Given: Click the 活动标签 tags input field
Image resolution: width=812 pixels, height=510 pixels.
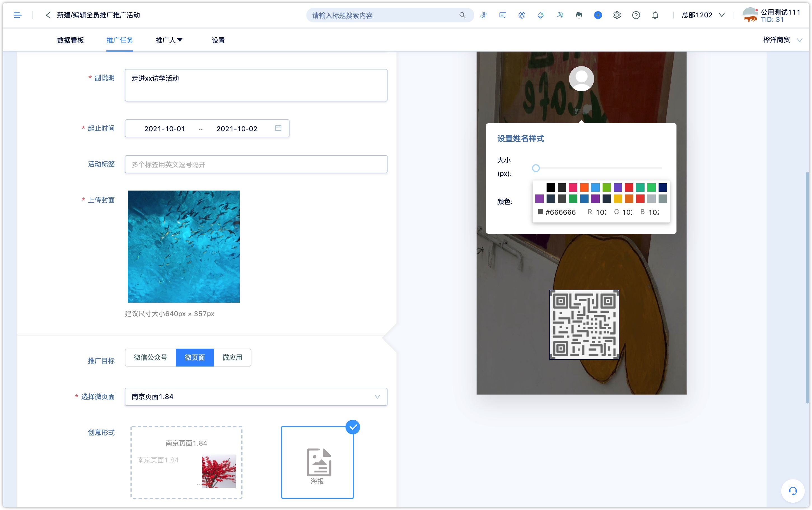Looking at the screenshot, I should [256, 164].
